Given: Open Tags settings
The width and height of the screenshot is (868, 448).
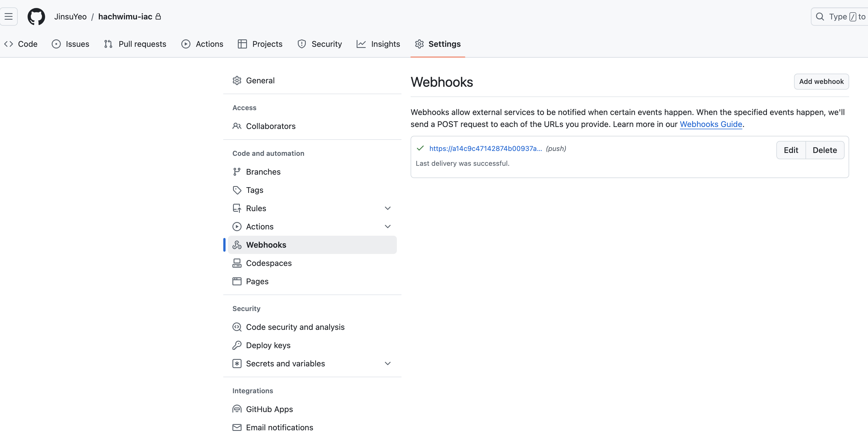Looking at the screenshot, I should 312,190.
